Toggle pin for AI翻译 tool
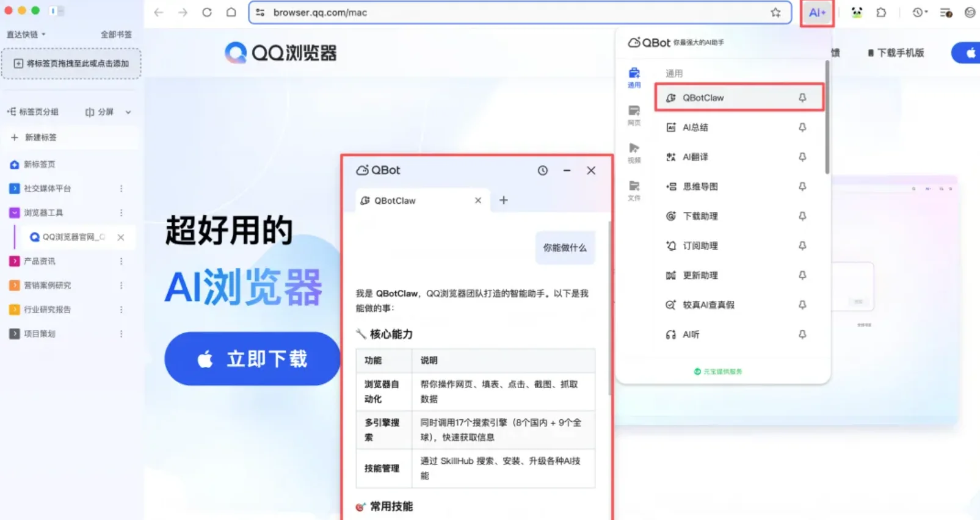 pos(802,157)
